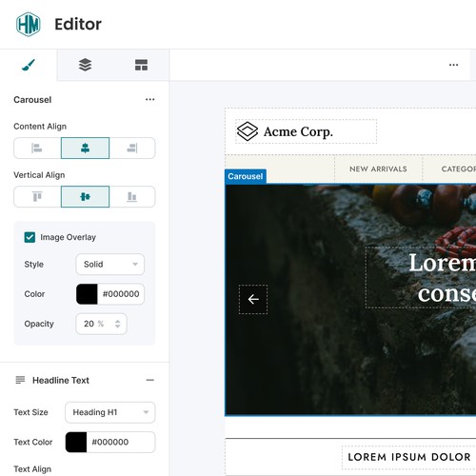Open the overlay Style dropdown
This screenshot has width=476, height=476.
click(x=109, y=264)
